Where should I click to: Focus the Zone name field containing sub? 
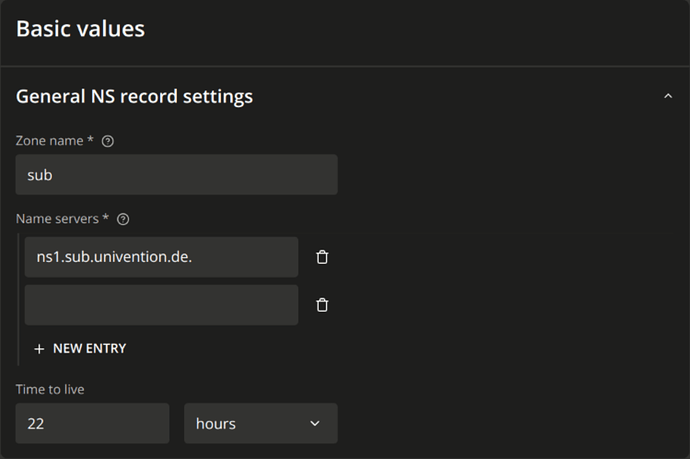(x=176, y=175)
